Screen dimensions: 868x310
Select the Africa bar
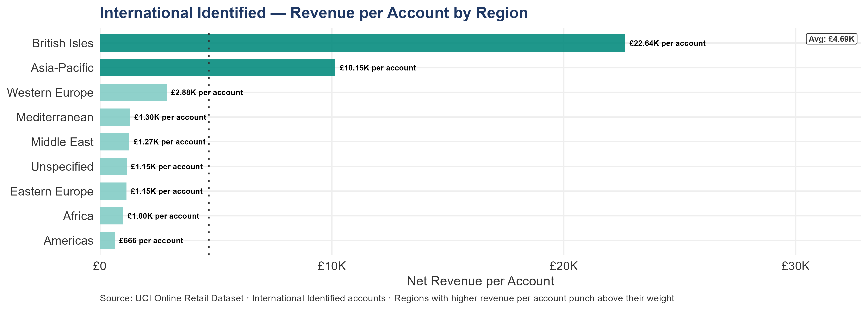point(112,216)
